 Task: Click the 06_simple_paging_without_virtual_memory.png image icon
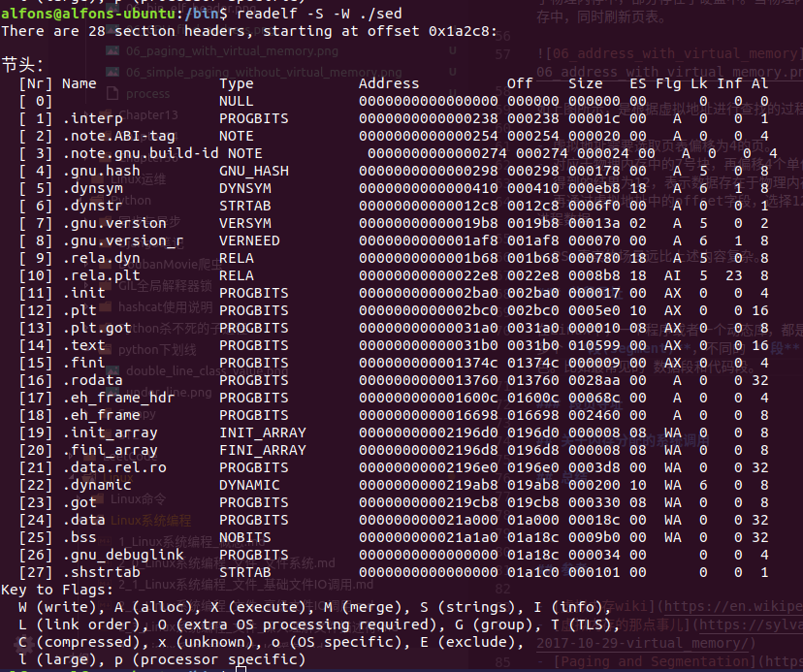point(112,73)
